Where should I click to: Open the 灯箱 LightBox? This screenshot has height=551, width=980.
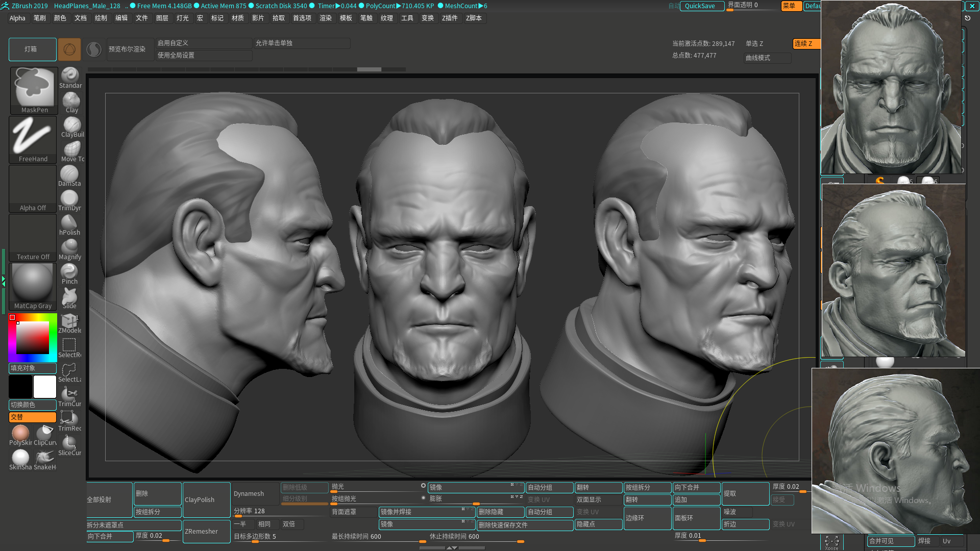pos(33,49)
